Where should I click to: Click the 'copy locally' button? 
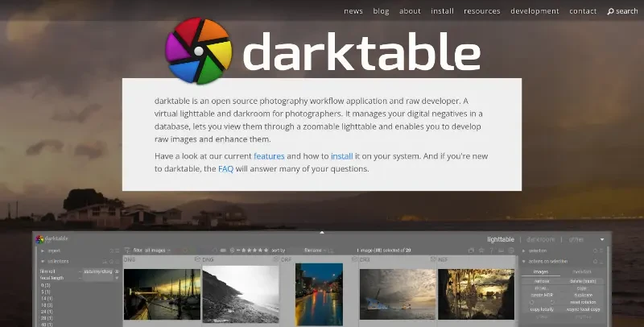542,309
